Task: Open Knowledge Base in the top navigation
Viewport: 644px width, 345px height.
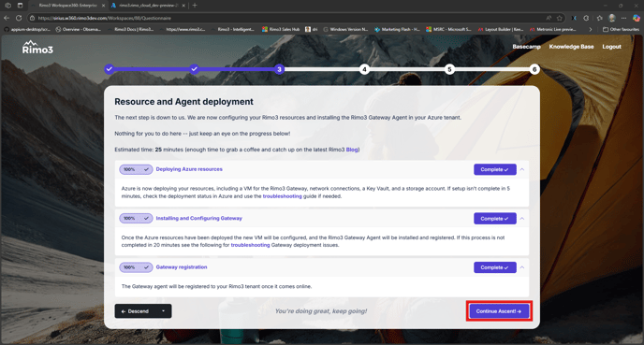Action: (571, 47)
